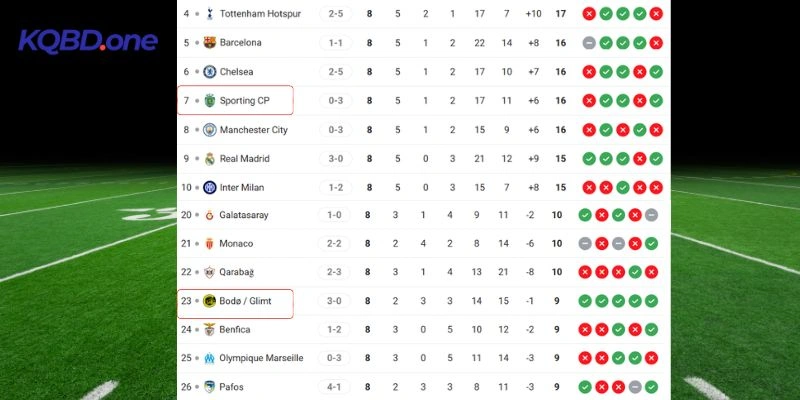Click Barcelona's grey draw form indicator
This screenshot has width=800, height=400.
pos(589,43)
